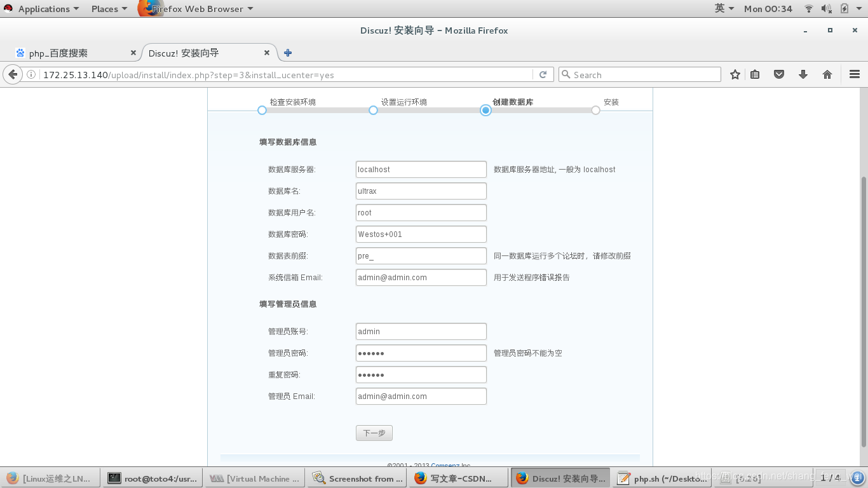Viewport: 868px width, 488px height.
Task: Show site information icon in address bar
Action: (31, 74)
